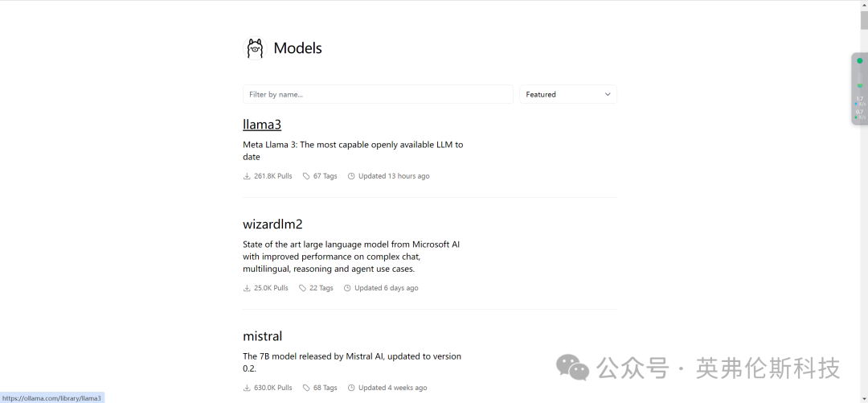868x403 pixels.
Task: Click the download icon beside 261.8K Pulls
Action: [247, 176]
